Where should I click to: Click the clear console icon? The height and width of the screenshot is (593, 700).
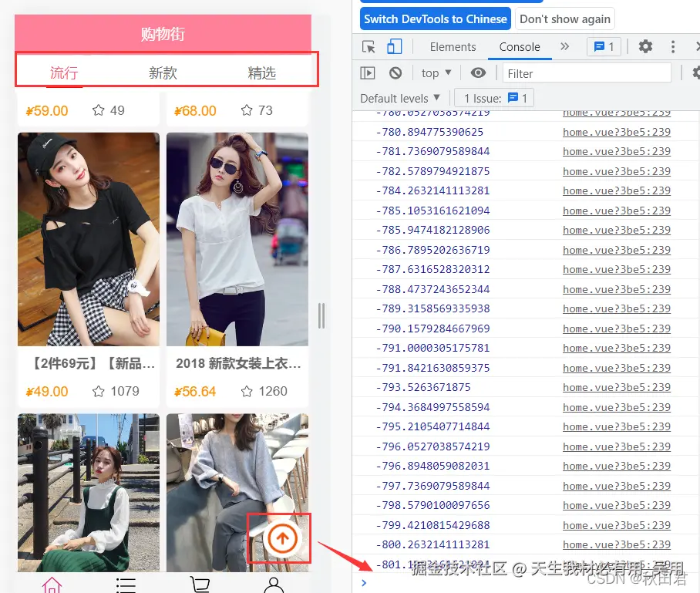(394, 72)
